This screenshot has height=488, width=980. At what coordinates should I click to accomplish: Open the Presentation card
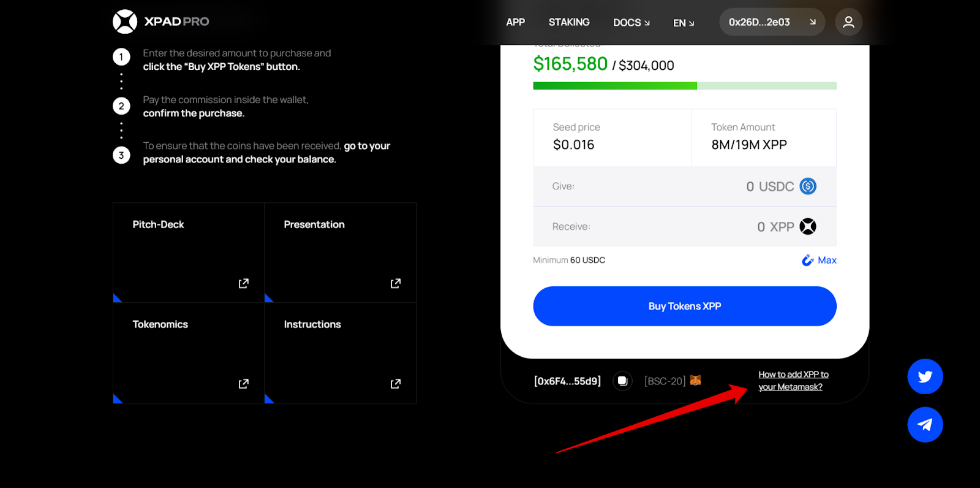(341, 253)
